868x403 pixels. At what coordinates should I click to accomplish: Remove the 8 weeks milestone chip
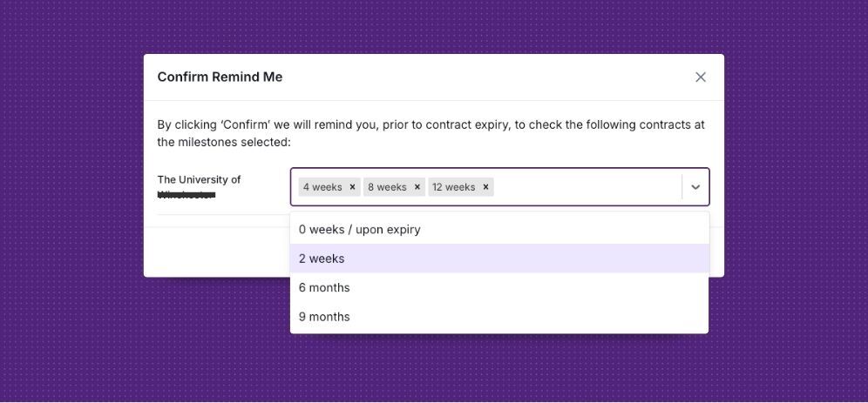click(417, 187)
